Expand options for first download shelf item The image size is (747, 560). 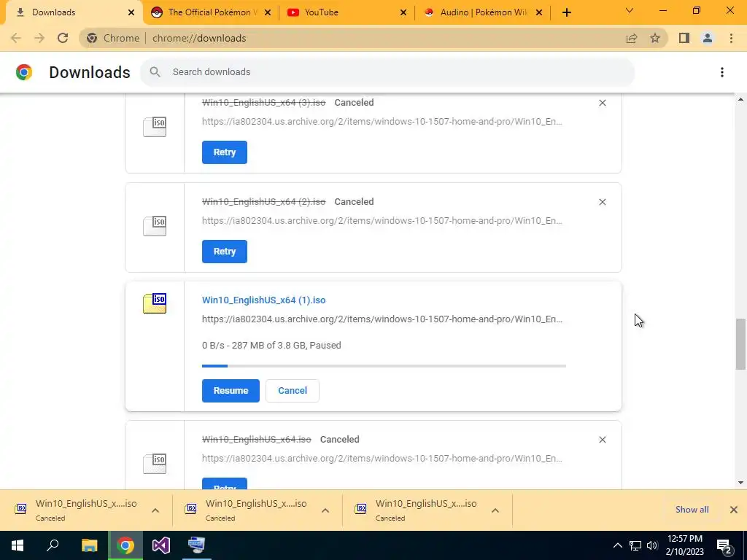pyautogui.click(x=155, y=510)
